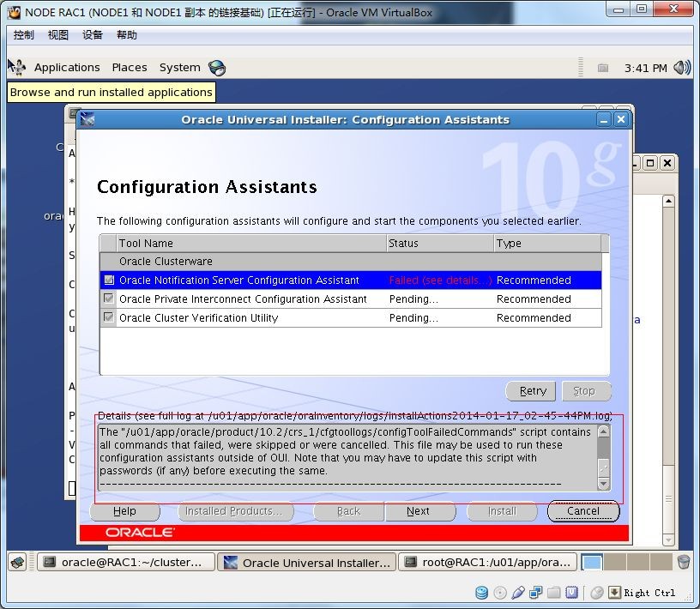Select the third workspace in the switcher

tap(638, 562)
